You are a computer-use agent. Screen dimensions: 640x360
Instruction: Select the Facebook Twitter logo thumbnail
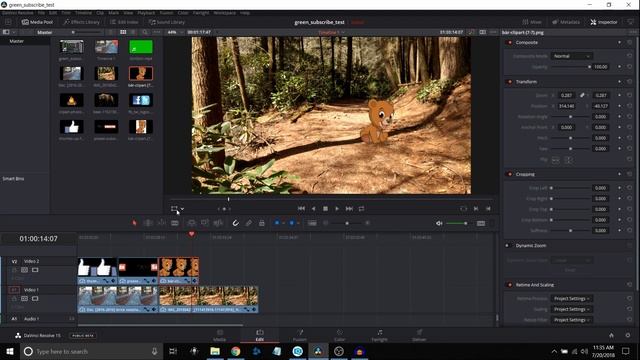[141, 100]
